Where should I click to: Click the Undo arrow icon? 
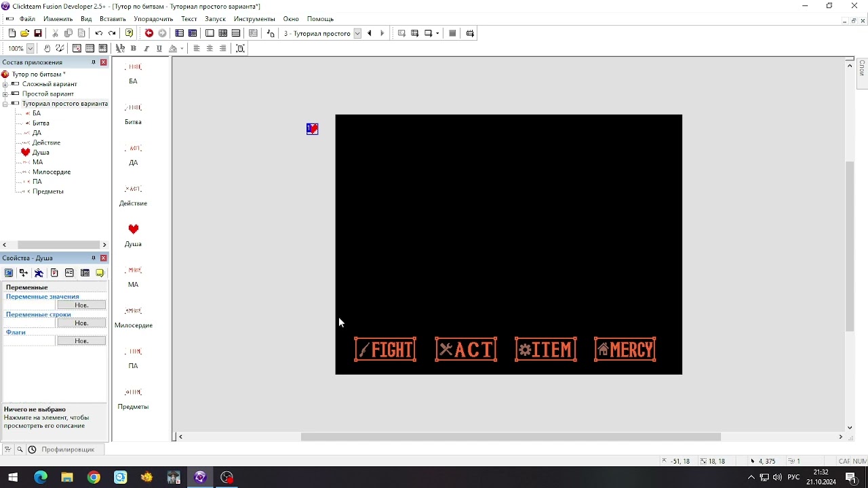point(99,33)
